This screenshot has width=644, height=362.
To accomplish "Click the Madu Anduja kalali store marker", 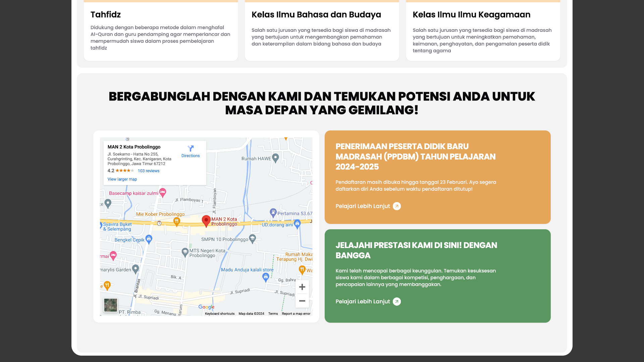I will (x=266, y=277).
